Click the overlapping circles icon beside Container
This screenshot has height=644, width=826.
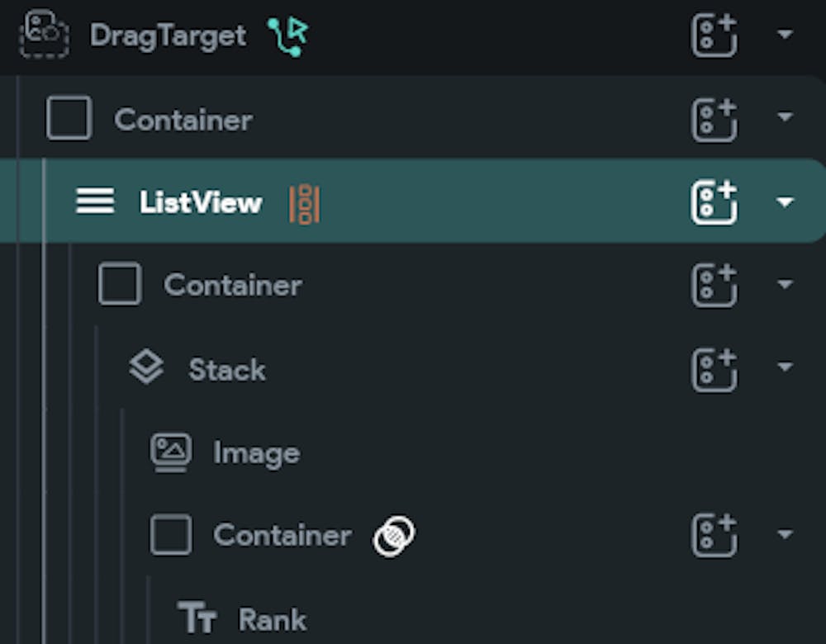(x=394, y=536)
